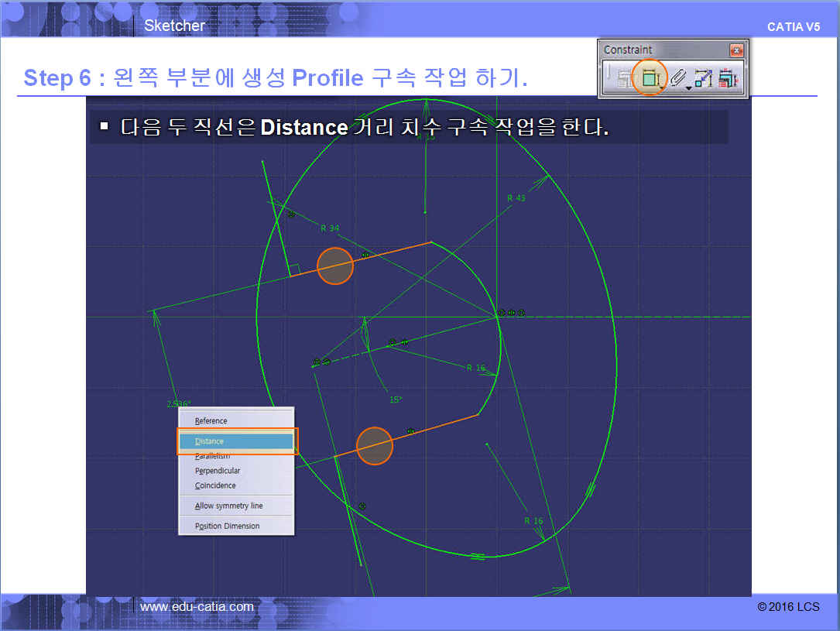Select the Contact Constraint paperclip icon
This screenshot has width=840, height=631.
click(x=677, y=77)
